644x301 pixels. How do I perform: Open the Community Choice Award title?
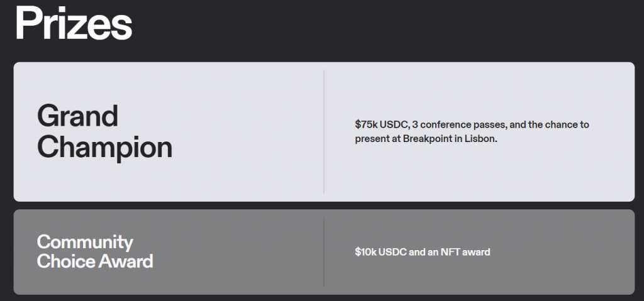tap(95, 251)
